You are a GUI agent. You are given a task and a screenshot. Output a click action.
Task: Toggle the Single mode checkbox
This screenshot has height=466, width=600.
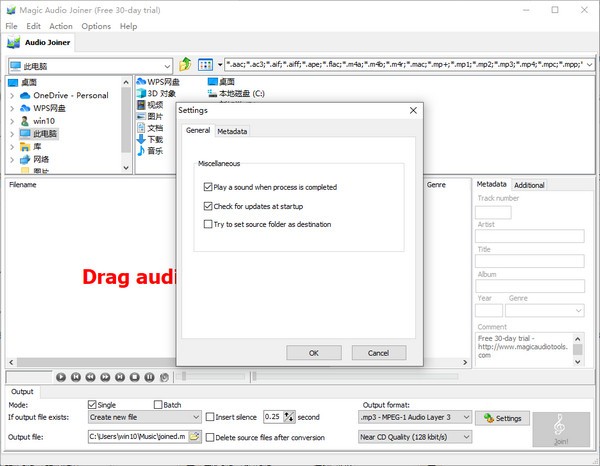coord(92,405)
